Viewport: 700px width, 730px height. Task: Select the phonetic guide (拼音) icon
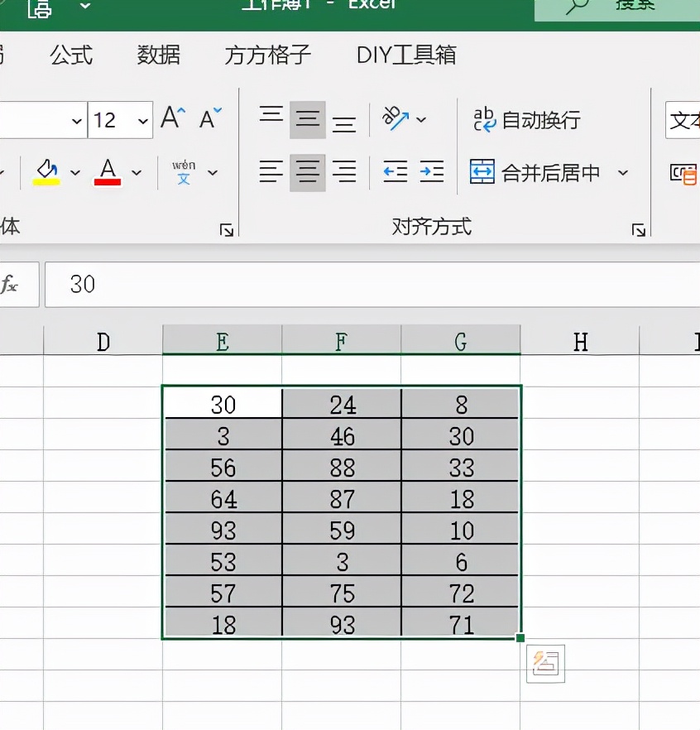click(185, 172)
